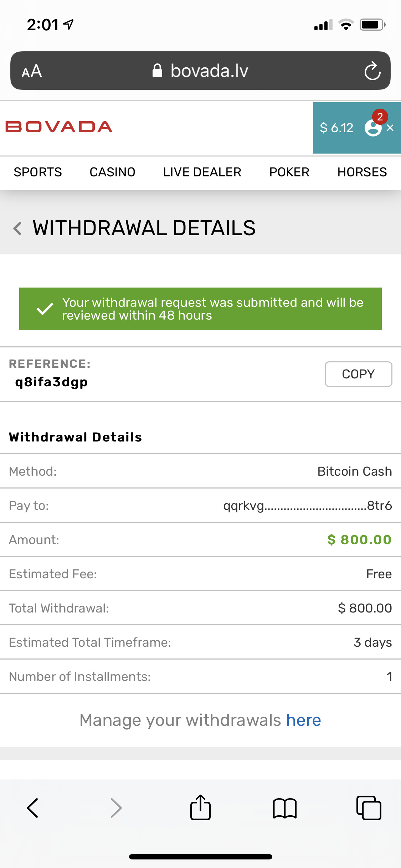Tap the $ 6.12 account balance

click(336, 128)
